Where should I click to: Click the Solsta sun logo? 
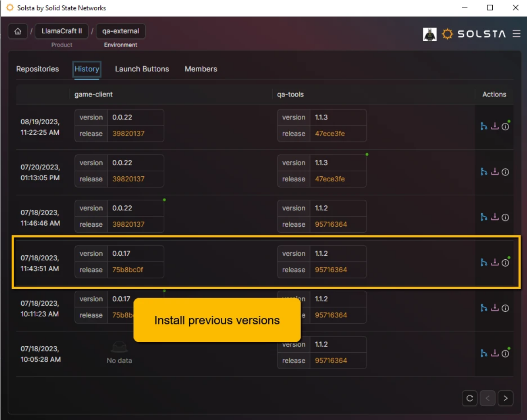pyautogui.click(x=447, y=34)
